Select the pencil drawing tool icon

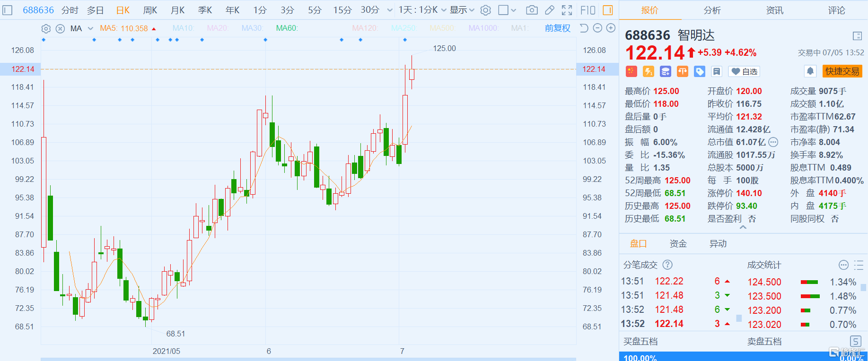[549, 10]
